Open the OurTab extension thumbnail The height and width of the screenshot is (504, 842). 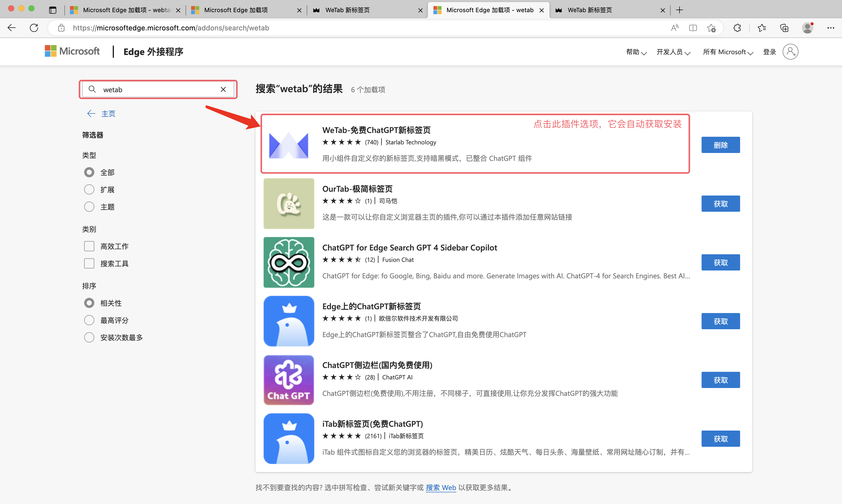(288, 203)
